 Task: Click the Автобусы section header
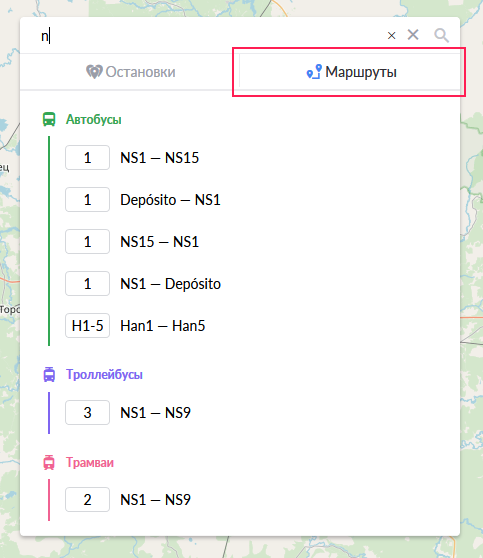tap(94, 119)
